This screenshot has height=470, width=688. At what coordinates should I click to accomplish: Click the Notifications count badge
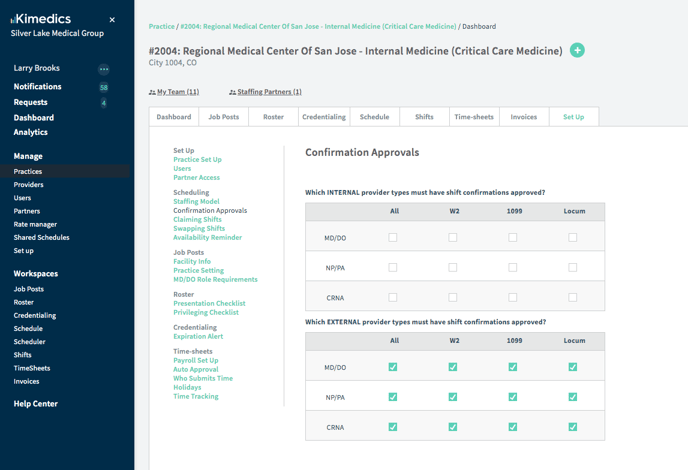point(103,87)
